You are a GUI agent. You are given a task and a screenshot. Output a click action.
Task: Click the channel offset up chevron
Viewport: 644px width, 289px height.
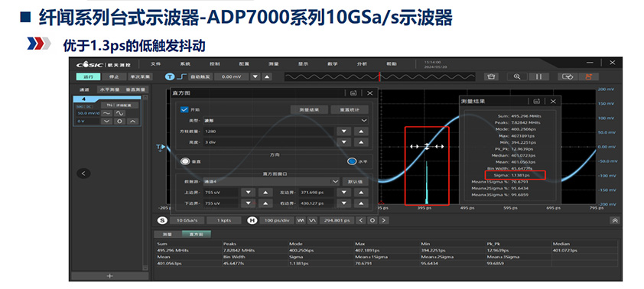click(x=132, y=122)
